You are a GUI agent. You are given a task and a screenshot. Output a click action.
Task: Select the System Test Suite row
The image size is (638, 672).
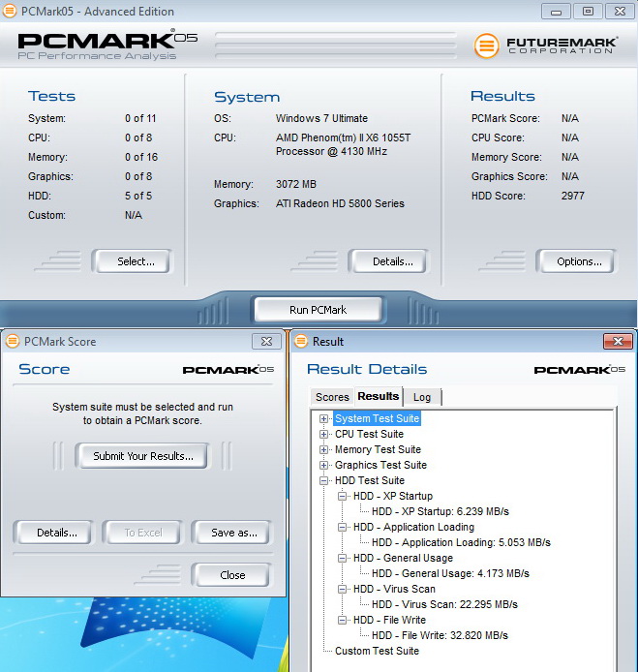pos(377,418)
